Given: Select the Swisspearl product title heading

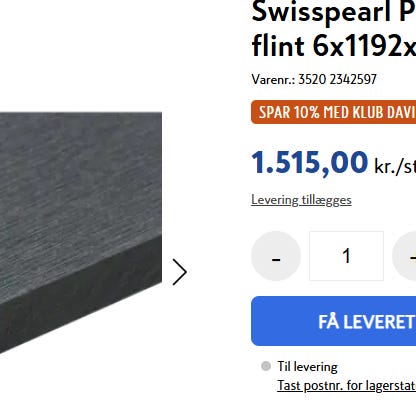Looking at the screenshot, I should 334,28.
